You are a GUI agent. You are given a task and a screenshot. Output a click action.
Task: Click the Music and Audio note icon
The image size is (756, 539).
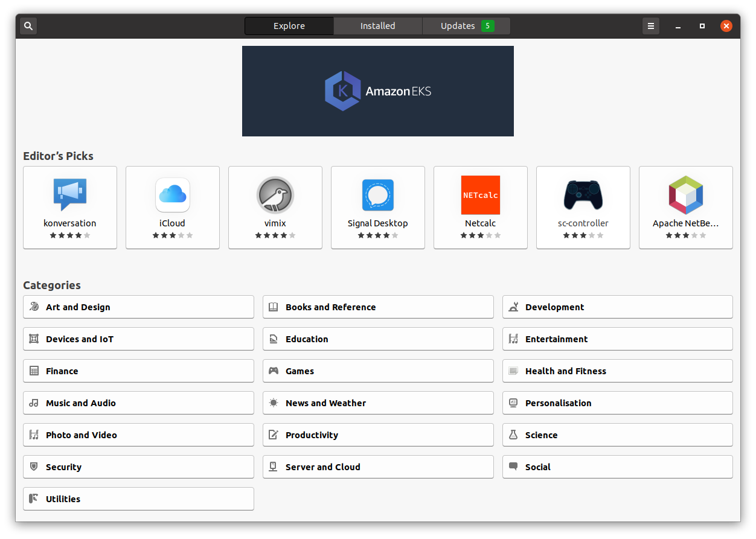pyautogui.click(x=34, y=403)
